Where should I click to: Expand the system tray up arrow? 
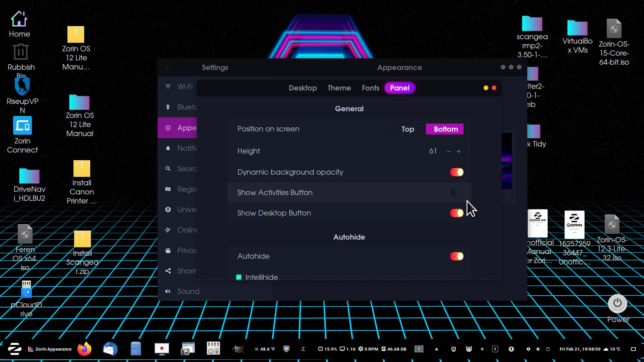436,349
